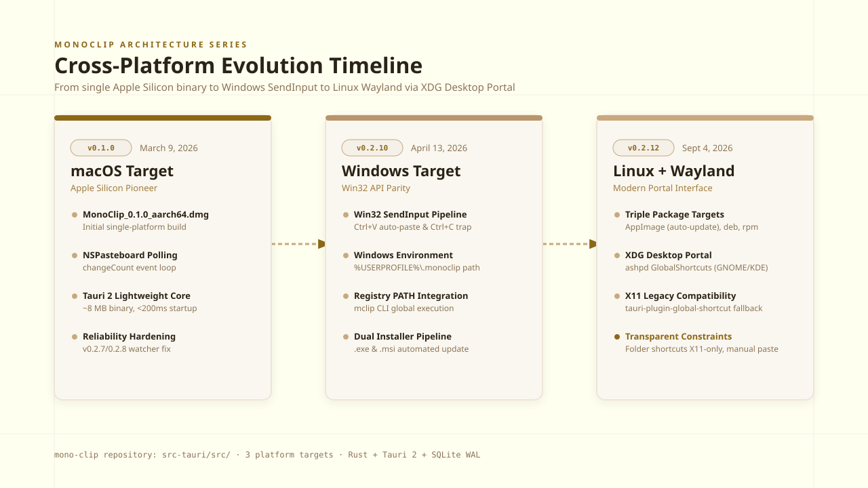Image resolution: width=868 pixels, height=488 pixels.
Task: Click the mclip CLI global execution text
Action: 404,308
